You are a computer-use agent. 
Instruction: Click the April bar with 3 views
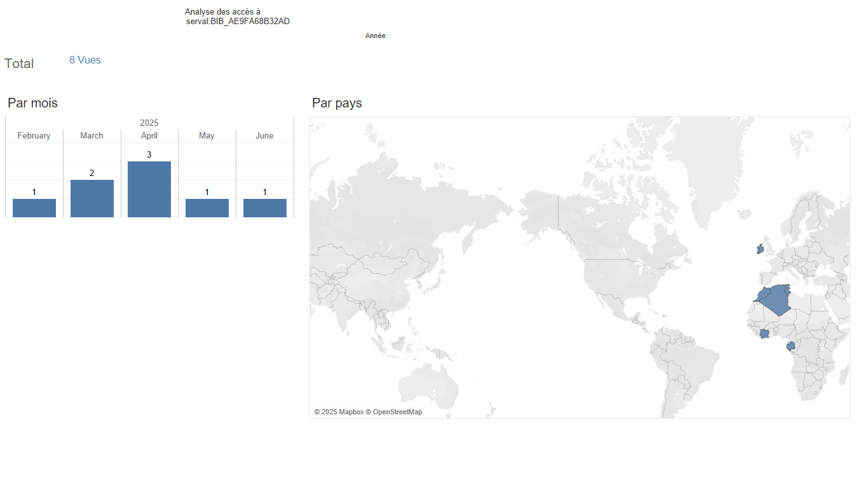point(149,189)
